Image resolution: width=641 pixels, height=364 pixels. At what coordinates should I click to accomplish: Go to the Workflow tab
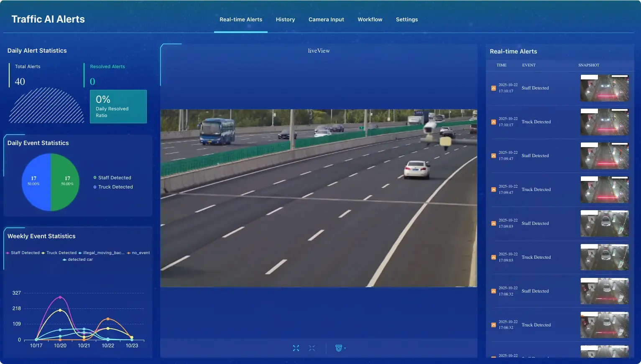(370, 20)
